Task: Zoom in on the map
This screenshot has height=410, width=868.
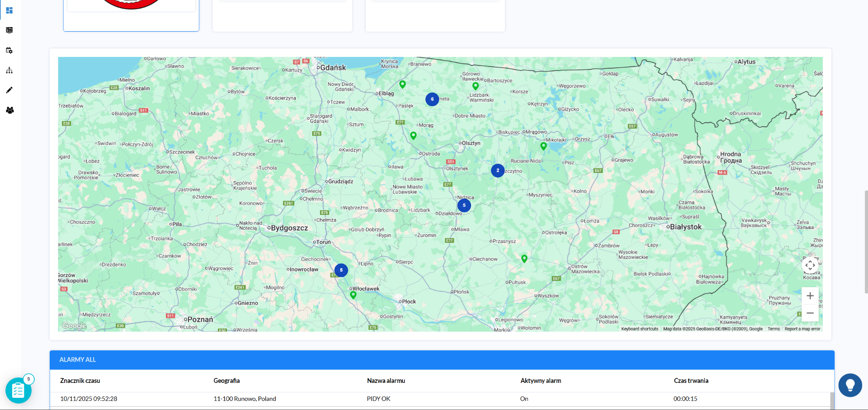Action: point(810,296)
